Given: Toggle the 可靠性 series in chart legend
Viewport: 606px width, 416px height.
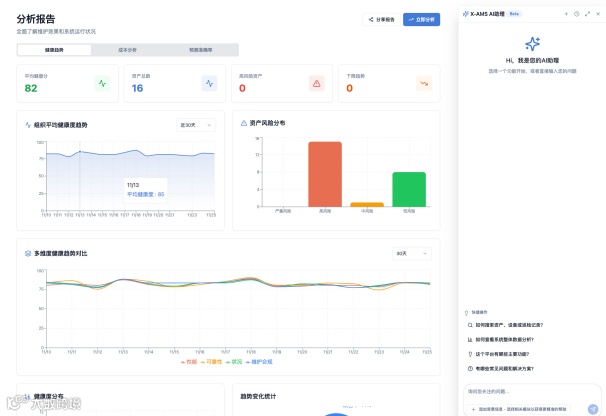Looking at the screenshot, I should pos(211,362).
